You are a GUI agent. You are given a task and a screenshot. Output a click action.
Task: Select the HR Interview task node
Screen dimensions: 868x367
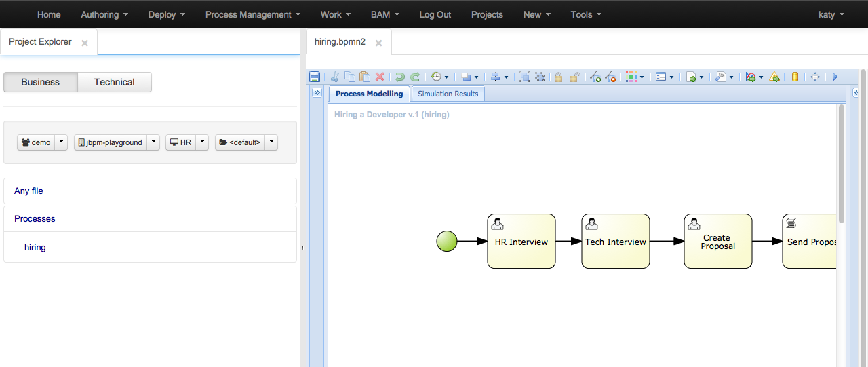(x=521, y=242)
